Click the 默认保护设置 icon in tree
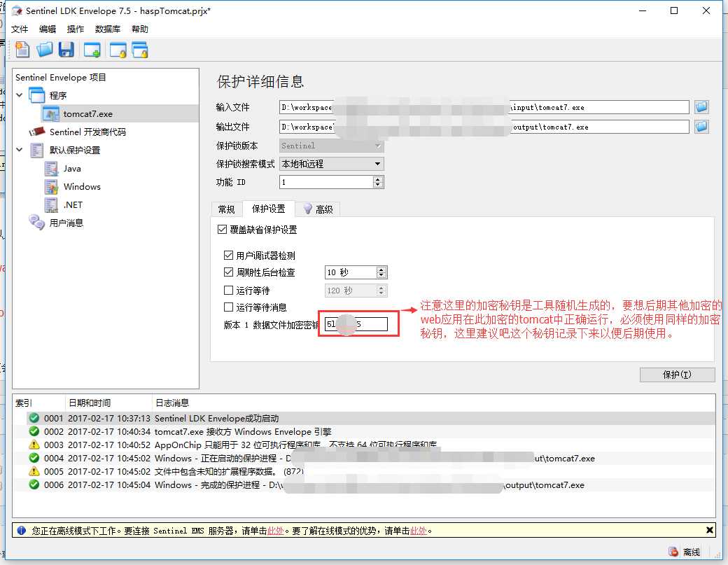The image size is (728, 565). point(37,150)
